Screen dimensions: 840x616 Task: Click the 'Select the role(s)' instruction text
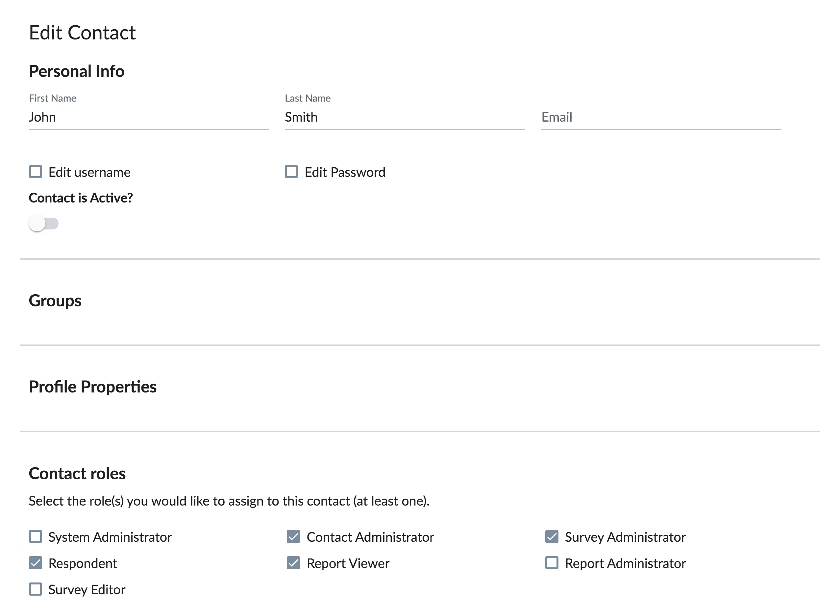(x=229, y=501)
